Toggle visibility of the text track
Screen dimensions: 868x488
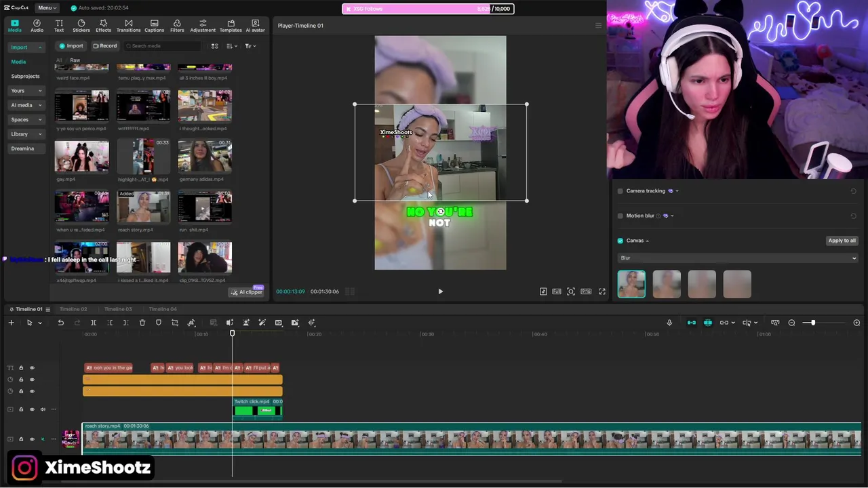pyautogui.click(x=32, y=368)
